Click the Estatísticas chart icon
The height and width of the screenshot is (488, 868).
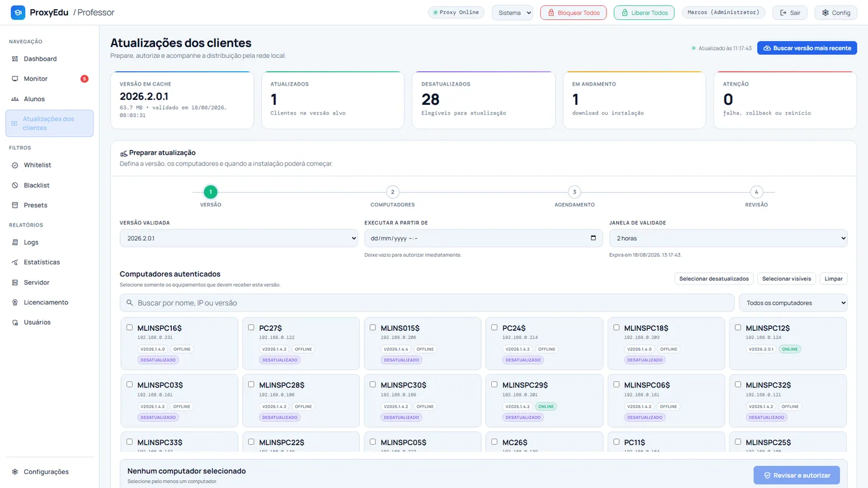pos(15,262)
